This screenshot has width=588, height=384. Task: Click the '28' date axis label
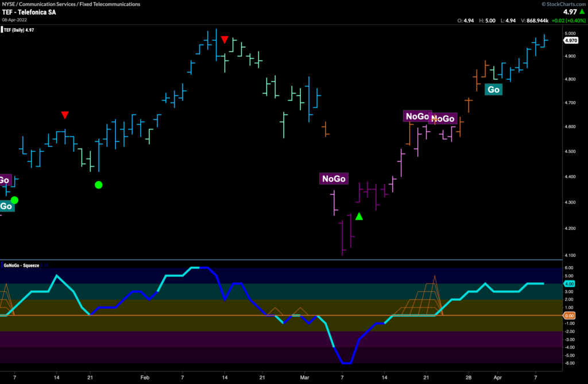[469, 378]
